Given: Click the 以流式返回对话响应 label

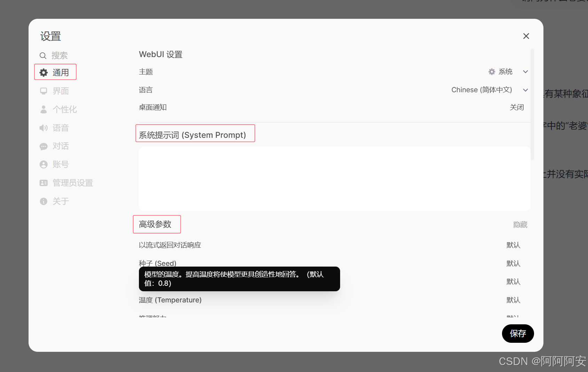Looking at the screenshot, I should [170, 245].
